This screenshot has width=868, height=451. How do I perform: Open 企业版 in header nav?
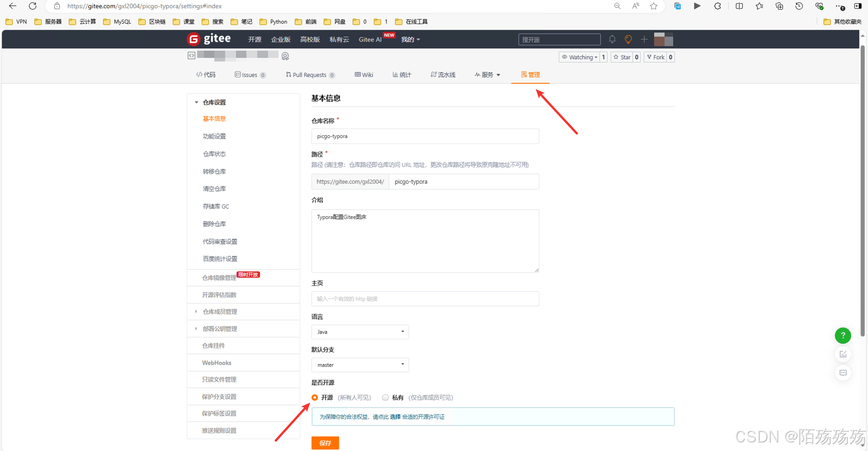[x=281, y=39]
